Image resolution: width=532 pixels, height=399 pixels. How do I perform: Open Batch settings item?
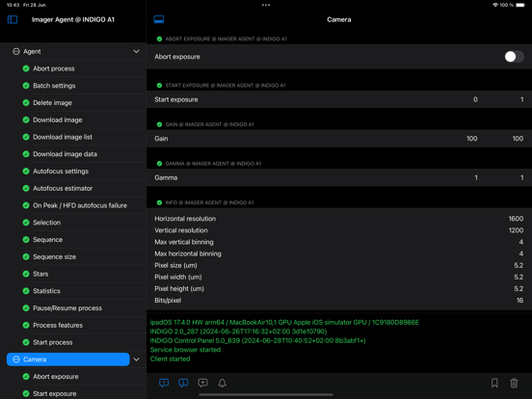[x=54, y=86]
